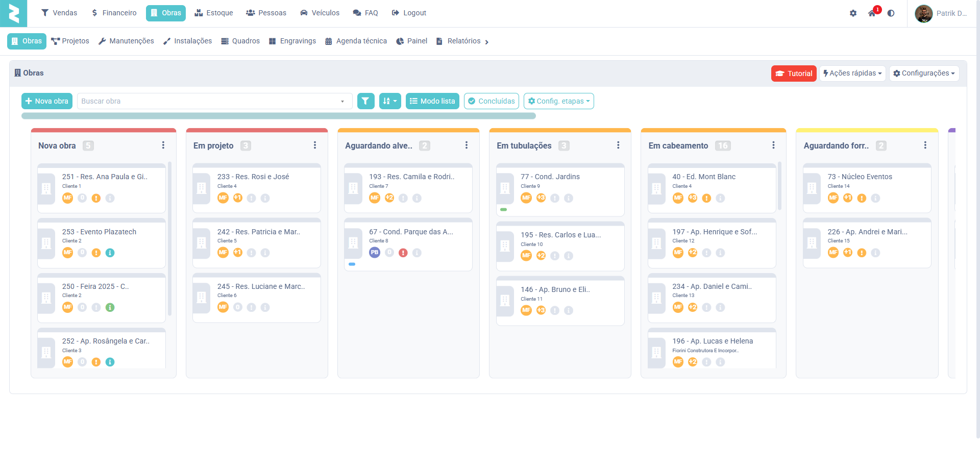This screenshot has height=465, width=980.
Task: Click the Buscar obra search field
Action: pyautogui.click(x=209, y=101)
